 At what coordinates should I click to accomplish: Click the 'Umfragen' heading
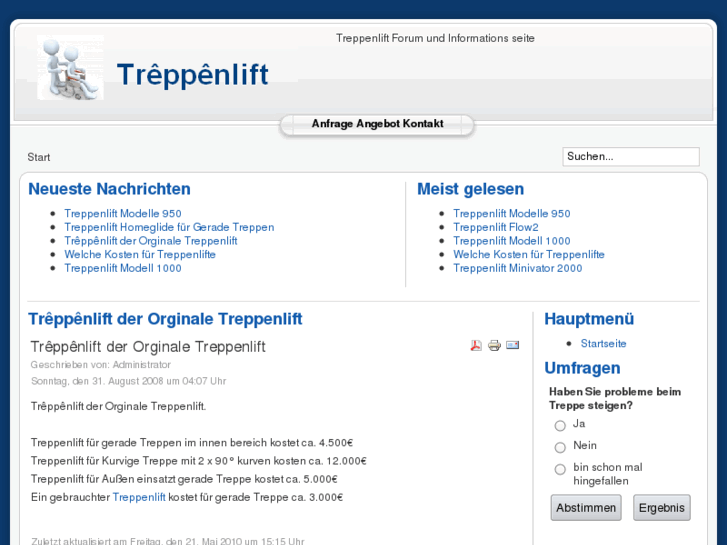[x=582, y=368]
